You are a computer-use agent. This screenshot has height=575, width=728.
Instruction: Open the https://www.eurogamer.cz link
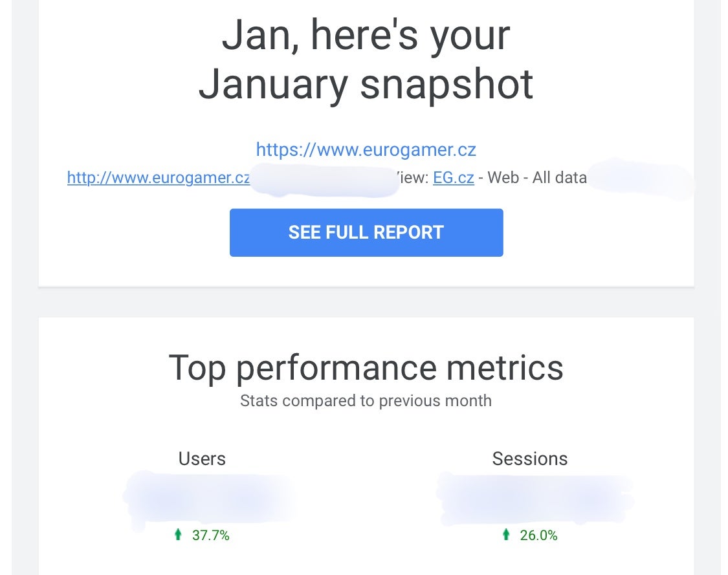(x=366, y=149)
